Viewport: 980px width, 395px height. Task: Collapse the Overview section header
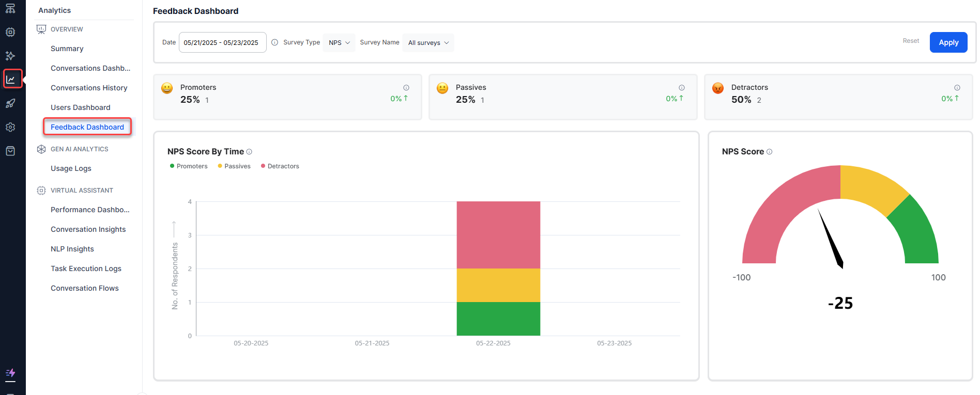67,29
